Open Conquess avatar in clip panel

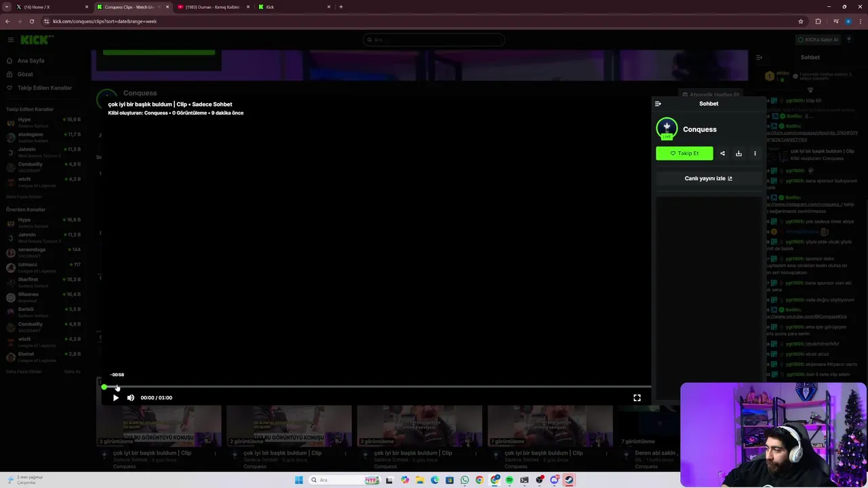[x=667, y=129]
